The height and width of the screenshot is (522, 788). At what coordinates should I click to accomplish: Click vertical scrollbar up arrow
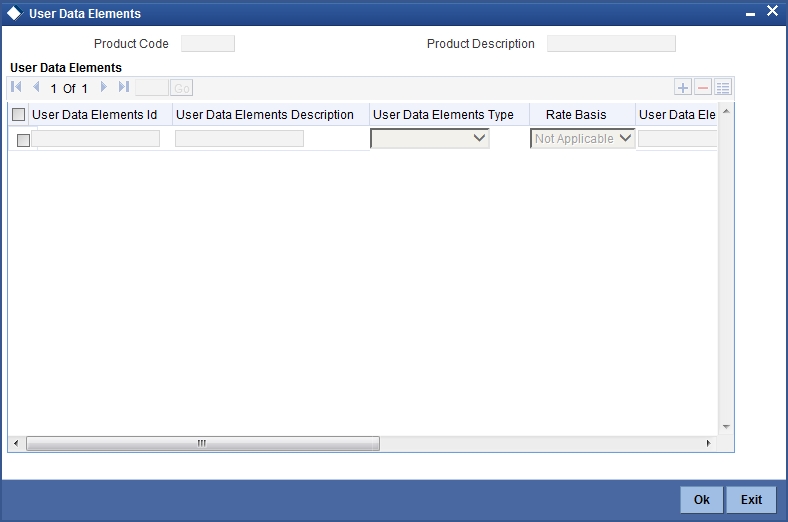[x=726, y=111]
